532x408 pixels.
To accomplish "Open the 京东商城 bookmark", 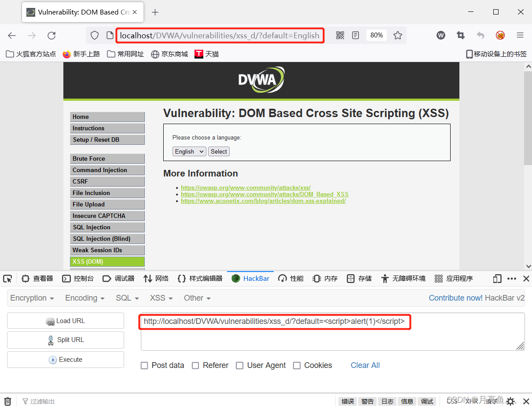I will [x=169, y=54].
